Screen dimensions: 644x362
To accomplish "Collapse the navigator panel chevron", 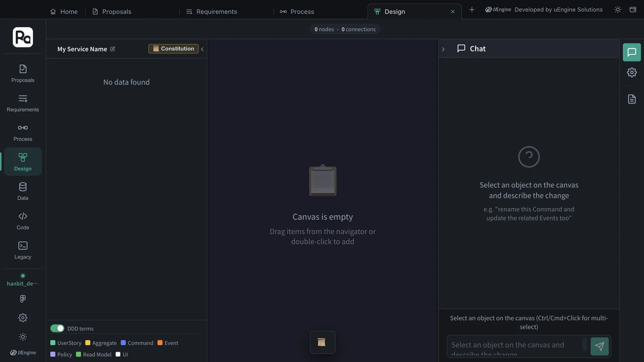I will (x=202, y=49).
